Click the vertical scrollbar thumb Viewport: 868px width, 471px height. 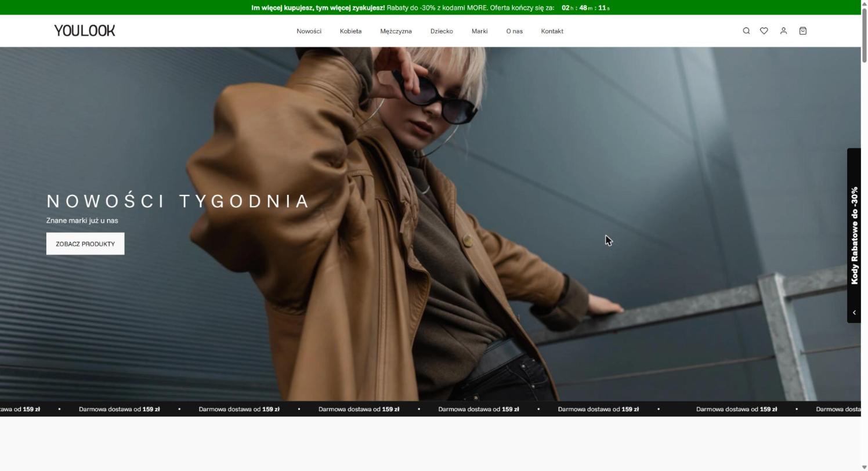tap(865, 35)
